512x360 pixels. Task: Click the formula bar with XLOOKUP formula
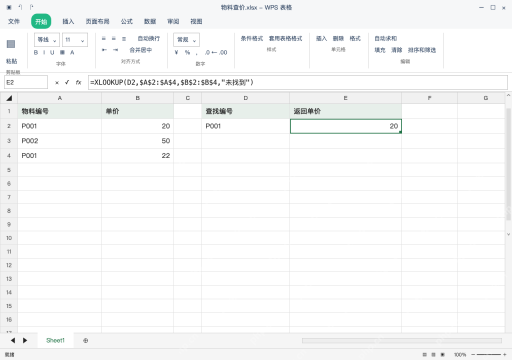coord(298,82)
